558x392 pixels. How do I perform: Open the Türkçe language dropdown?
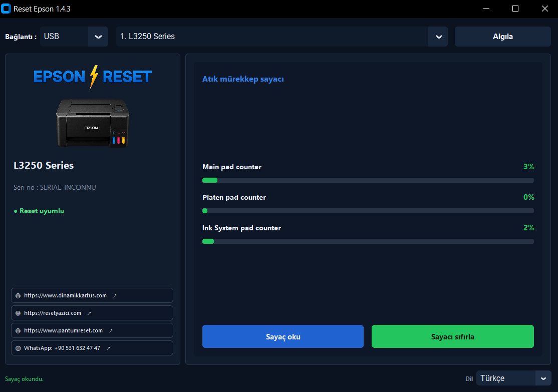[x=513, y=378]
